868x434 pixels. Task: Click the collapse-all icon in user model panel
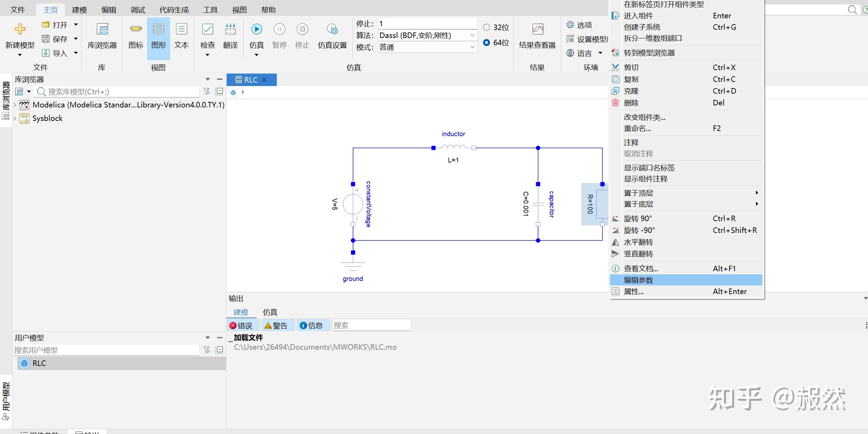click(x=219, y=350)
